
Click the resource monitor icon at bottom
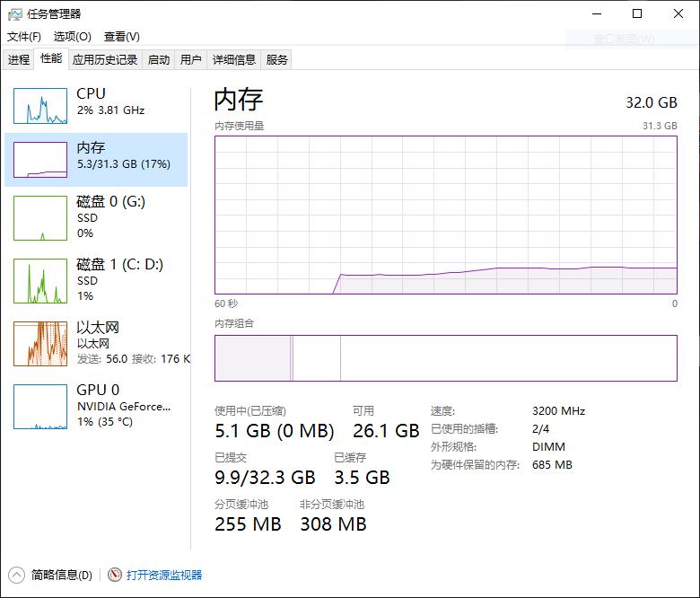[x=114, y=575]
